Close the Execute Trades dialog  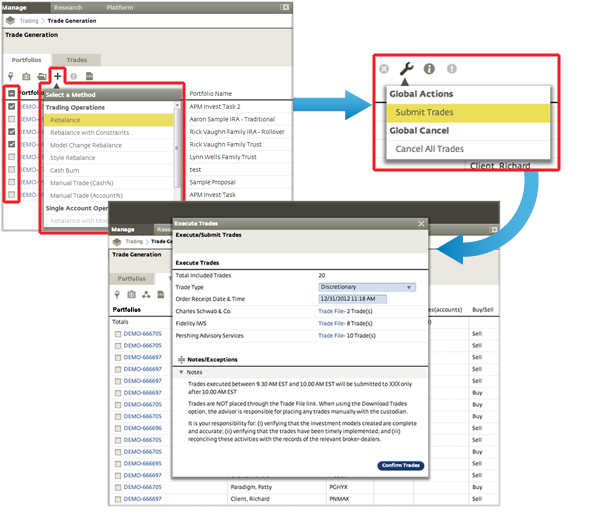421,224
